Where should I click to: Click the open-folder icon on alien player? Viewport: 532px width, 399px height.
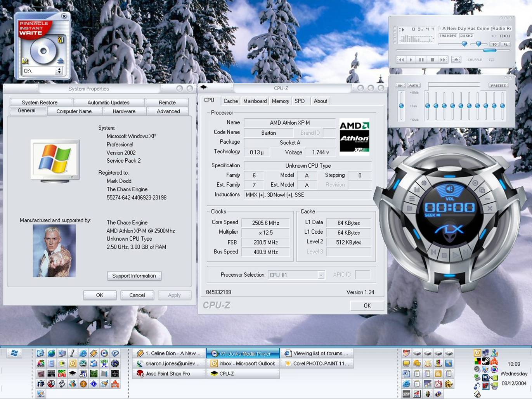coord(410,208)
